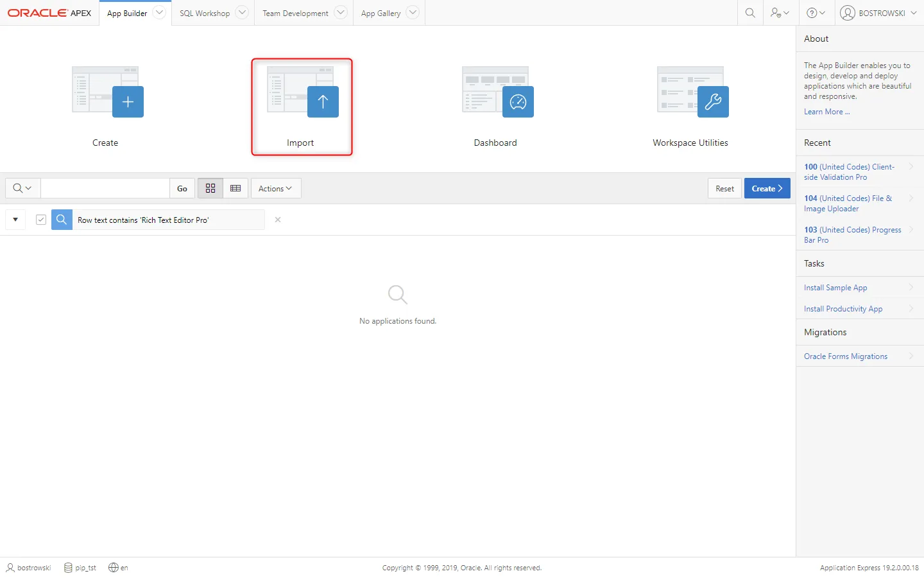
Task: Click the search magnifier in top bar
Action: point(750,13)
